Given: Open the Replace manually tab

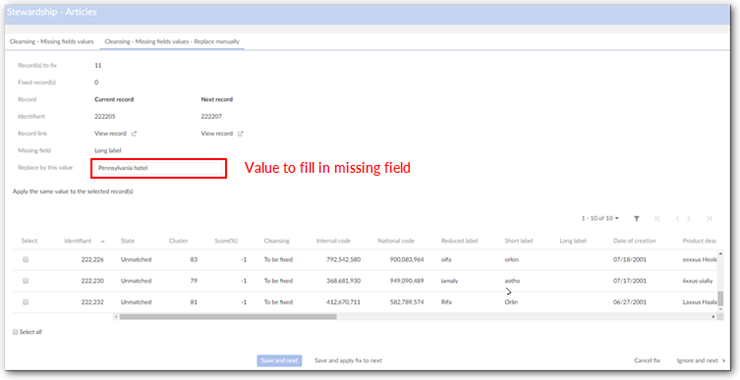Looking at the screenshot, I should (172, 42).
